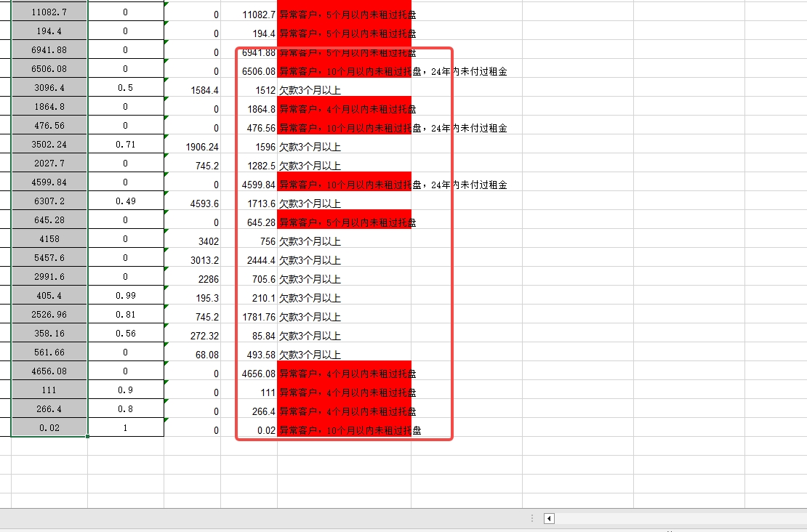Click red 异常客户 remark in 6506.08 row
The height and width of the screenshot is (532, 807).
click(x=345, y=68)
